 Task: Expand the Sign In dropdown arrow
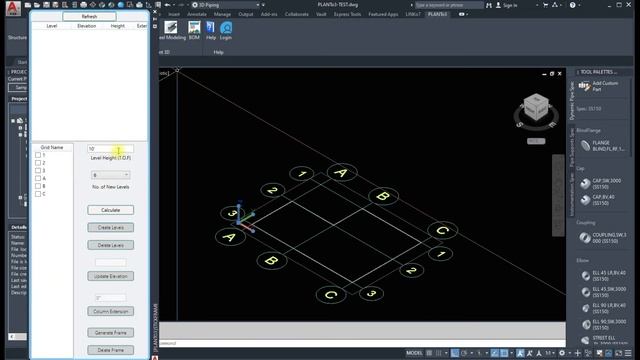pyautogui.click(x=537, y=5)
